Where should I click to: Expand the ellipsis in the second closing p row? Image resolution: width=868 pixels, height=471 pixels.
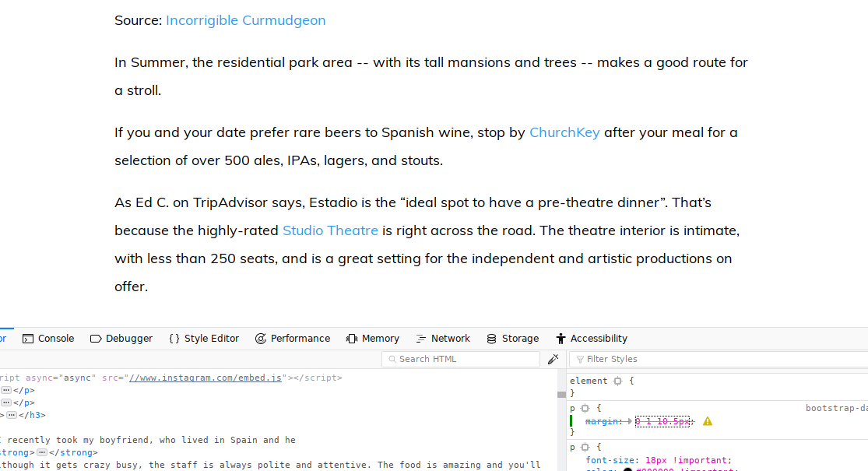[x=6, y=403]
